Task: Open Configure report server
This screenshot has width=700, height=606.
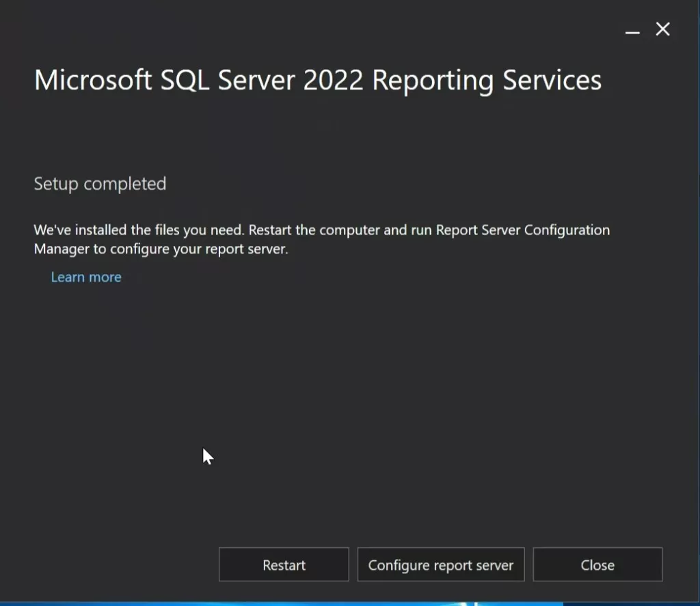Action: point(441,564)
